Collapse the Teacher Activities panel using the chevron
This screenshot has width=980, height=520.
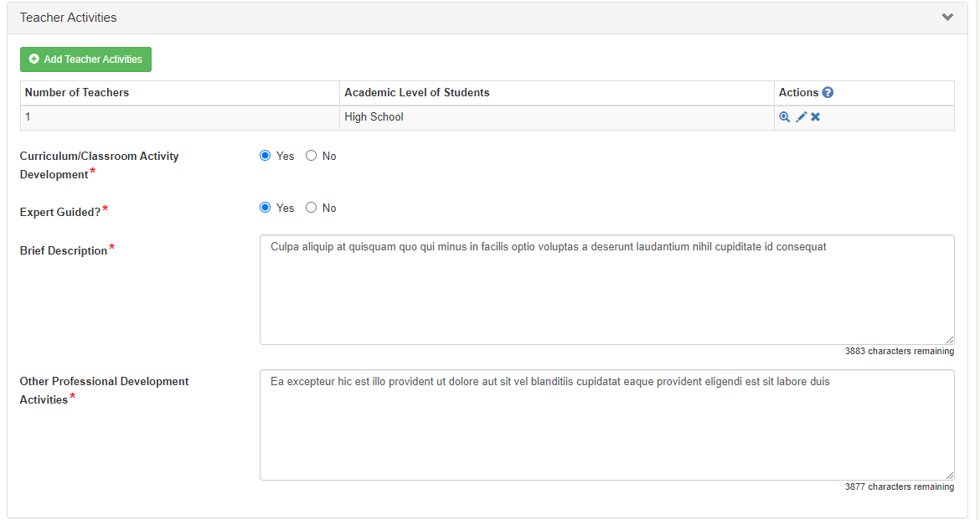[x=947, y=18]
